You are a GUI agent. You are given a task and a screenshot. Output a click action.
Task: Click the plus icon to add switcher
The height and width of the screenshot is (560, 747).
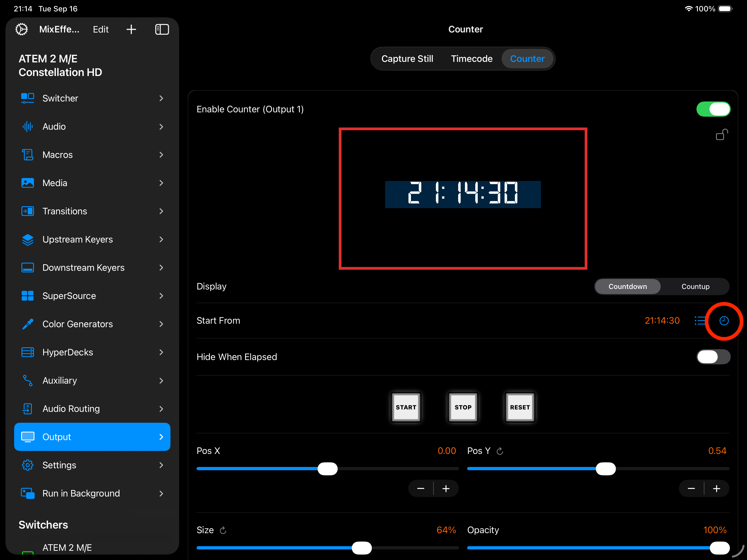pos(131,29)
